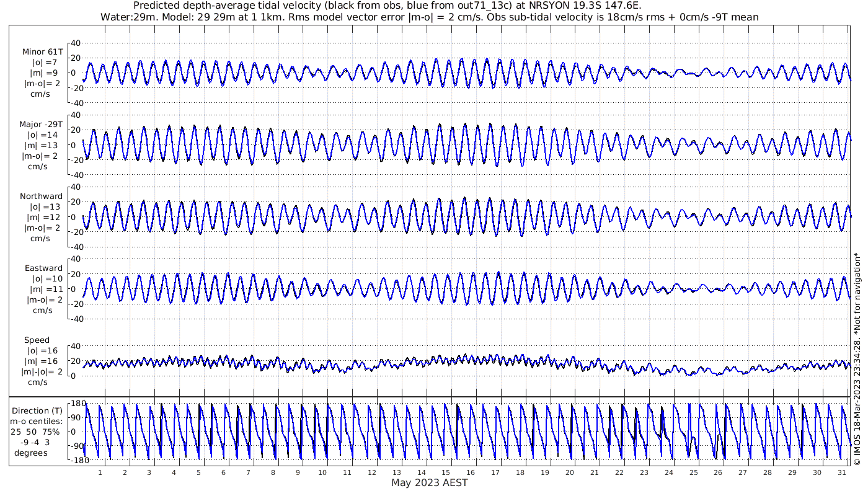Select the '|o| =14' value in the Major panel
Image resolution: width=868 pixels, height=496 pixels.
42,135
